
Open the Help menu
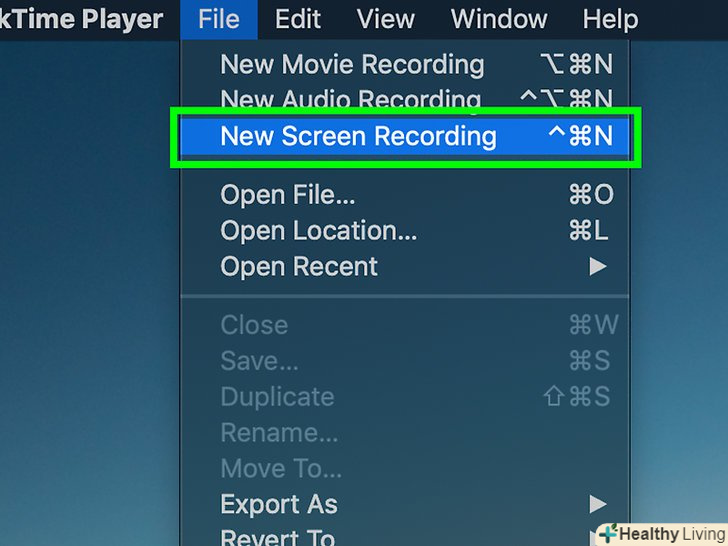[609, 19]
